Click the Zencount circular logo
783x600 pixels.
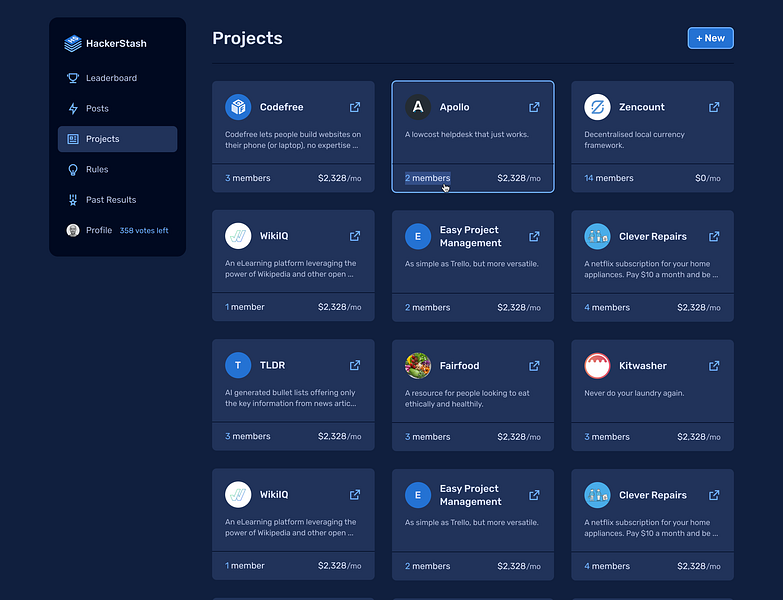point(597,107)
